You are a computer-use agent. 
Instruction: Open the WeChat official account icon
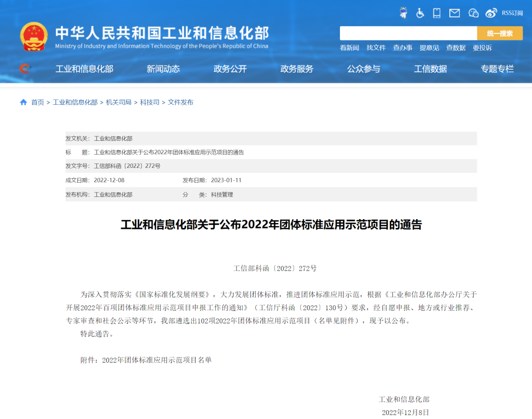pos(473,13)
